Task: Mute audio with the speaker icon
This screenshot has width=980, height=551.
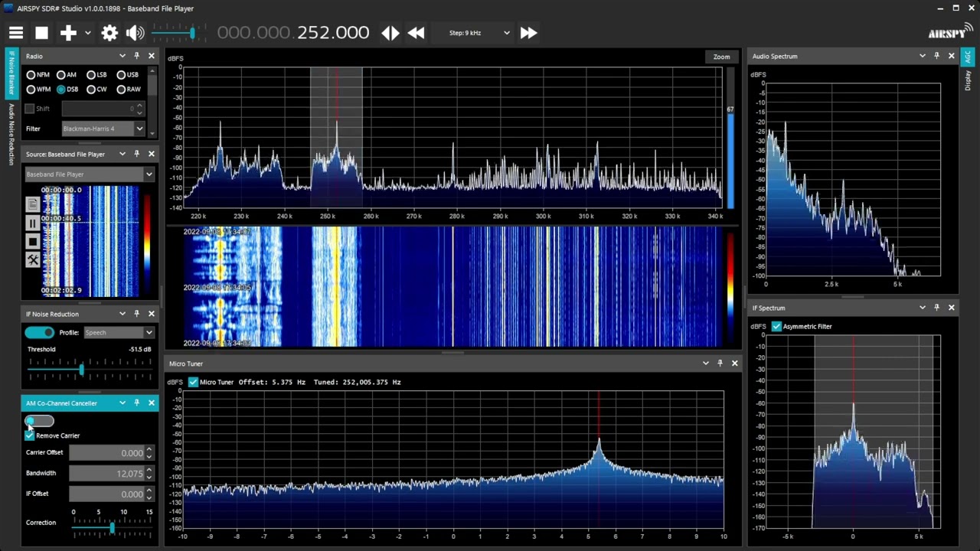Action: (x=136, y=33)
